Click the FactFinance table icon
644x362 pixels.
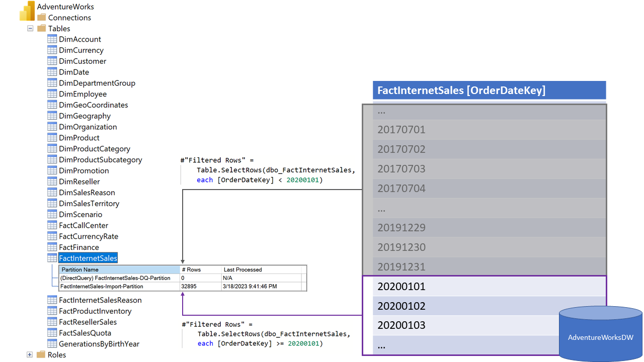pos(52,247)
